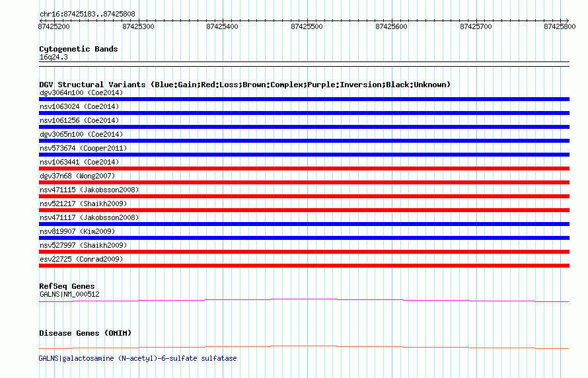This screenshot has width=588, height=378.
Task: Open the GALNS|galactosamine (N-acetyl)-6-sulfate sulfatase link
Action: coord(137,358)
